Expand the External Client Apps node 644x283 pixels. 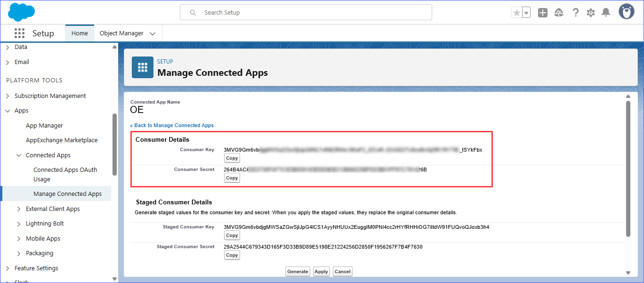click(19, 209)
